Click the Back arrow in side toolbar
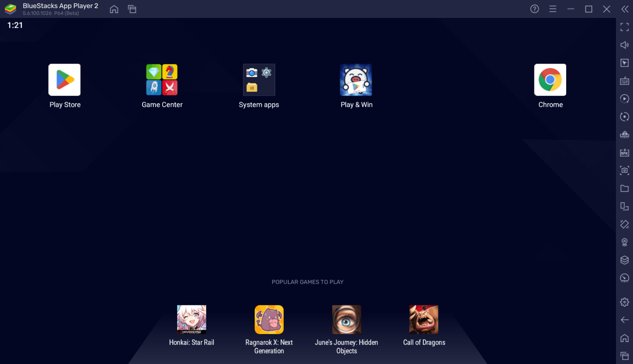Viewport: 633px width, 364px height. coord(624,320)
